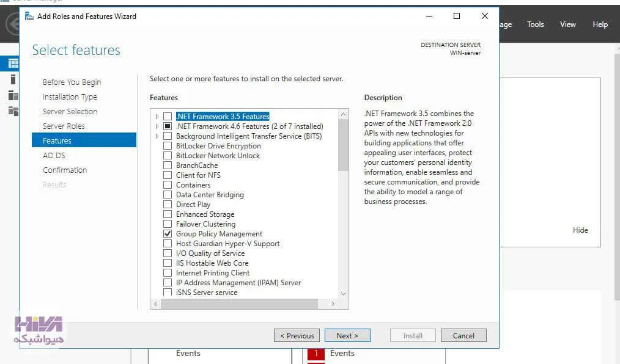Image resolution: width=620 pixels, height=364 pixels.
Task: Check .NET Framework 3.5 Features
Action: (168, 117)
